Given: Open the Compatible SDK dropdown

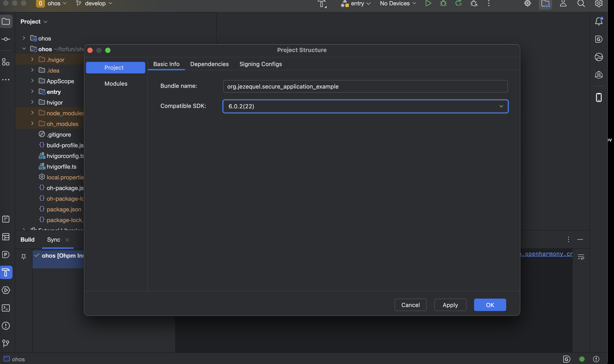Looking at the screenshot, I should tap(365, 106).
